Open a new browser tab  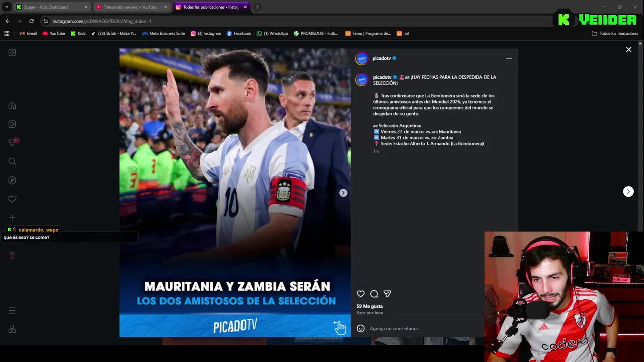point(257,7)
